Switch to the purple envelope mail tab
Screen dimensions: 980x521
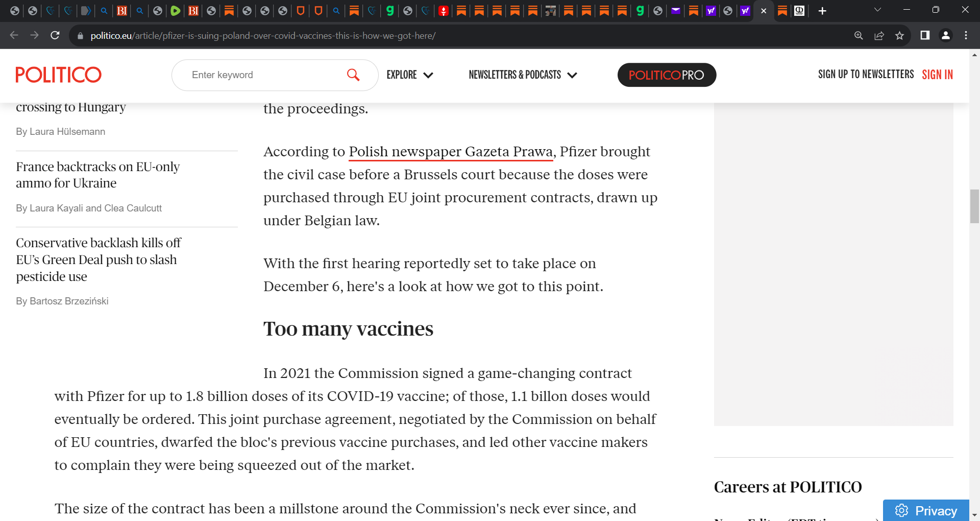[676, 11]
